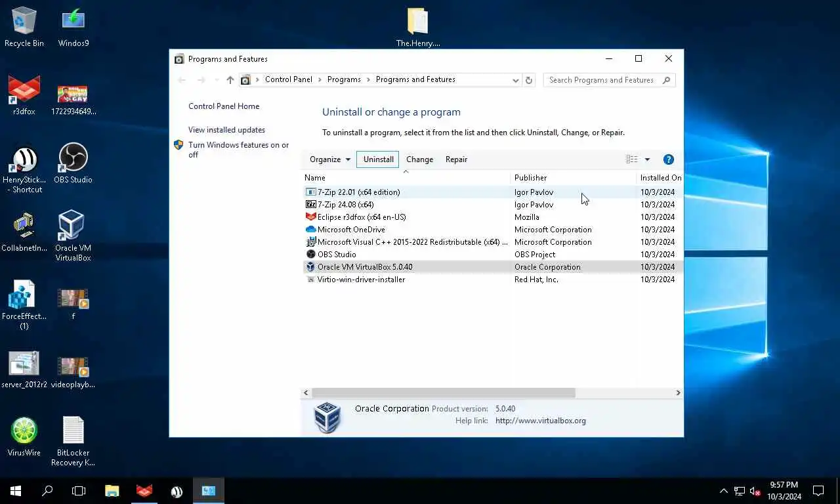840x504 pixels.
Task: Select Oracle VM VirtualBox 5.0.40 row
Action: coord(492,267)
